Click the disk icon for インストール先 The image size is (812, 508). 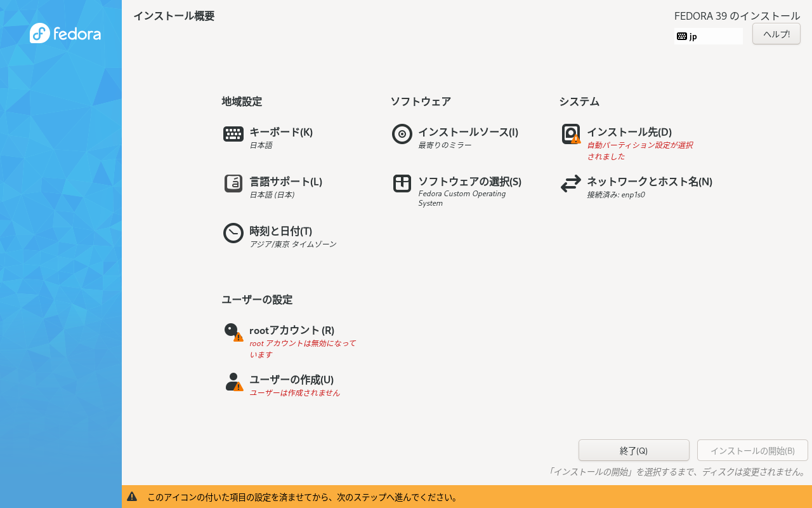click(571, 134)
